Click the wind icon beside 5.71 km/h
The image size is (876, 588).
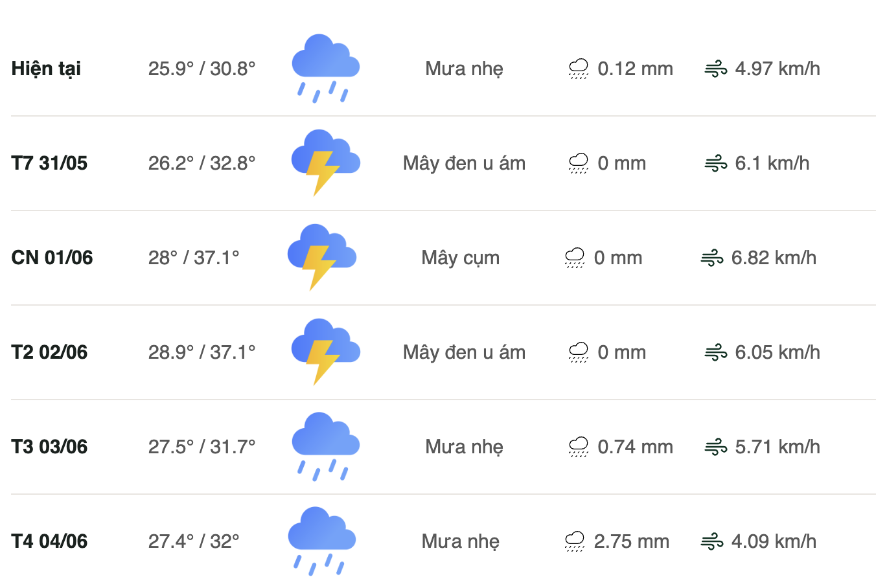pos(716,447)
